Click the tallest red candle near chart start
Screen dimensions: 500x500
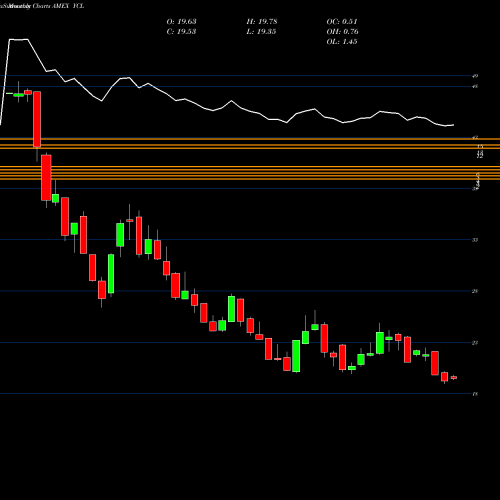37,119
